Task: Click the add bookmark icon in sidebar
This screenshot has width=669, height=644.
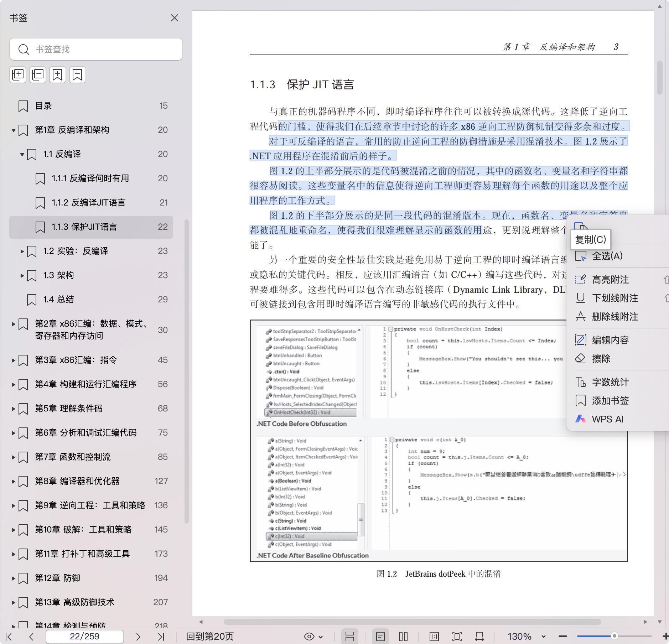Action: pos(57,75)
